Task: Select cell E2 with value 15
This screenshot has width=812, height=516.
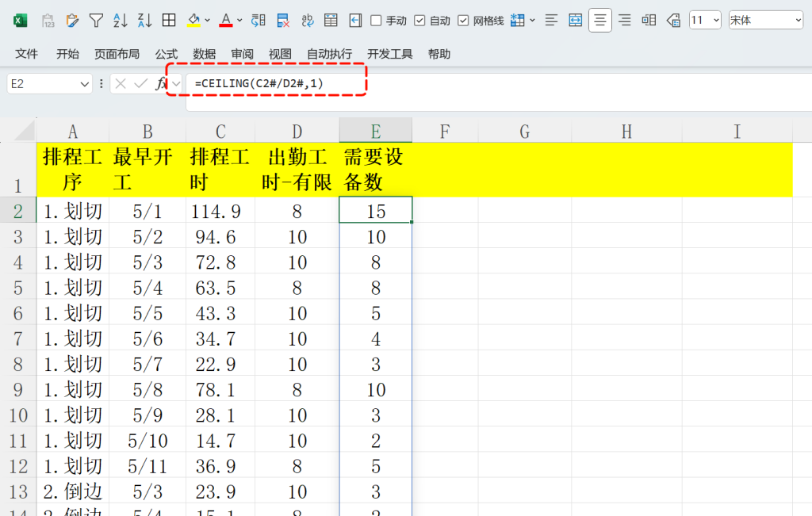Action: tap(375, 210)
